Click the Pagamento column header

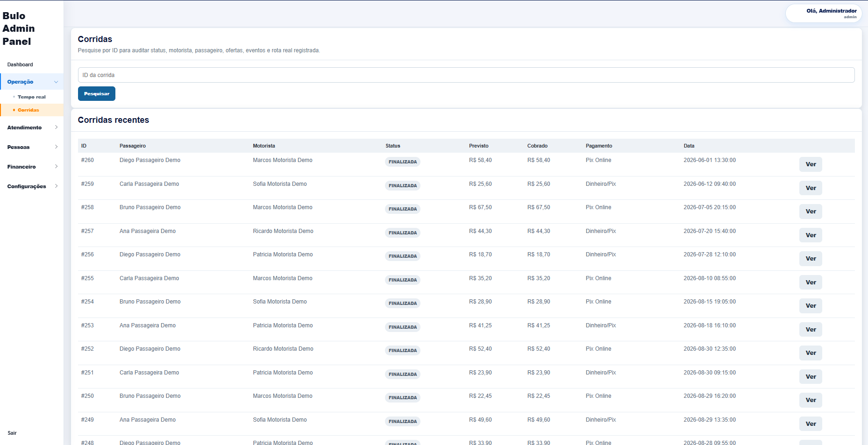[599, 146]
